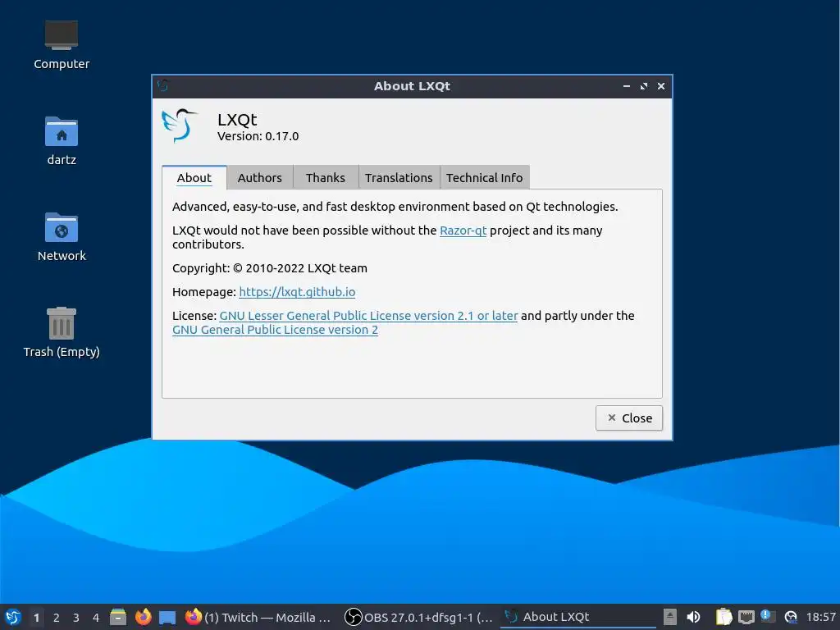Switch to virtual desktop 1
840x630 pixels.
[x=36, y=618]
